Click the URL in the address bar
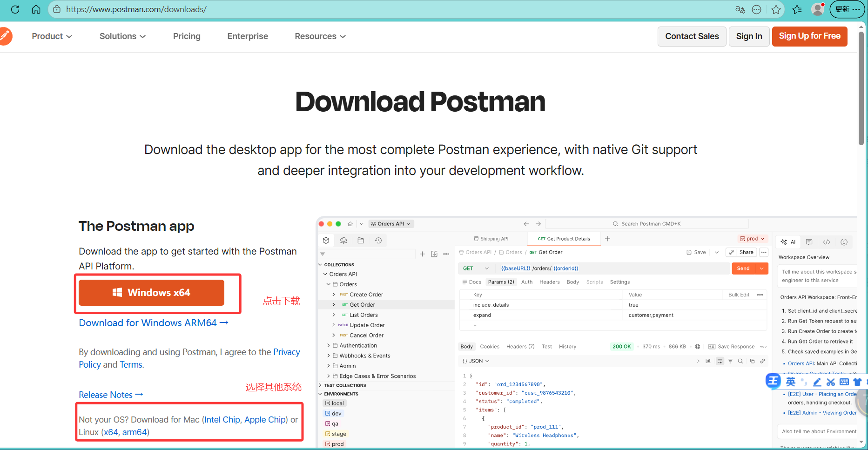The height and width of the screenshot is (450, 868). (x=136, y=9)
